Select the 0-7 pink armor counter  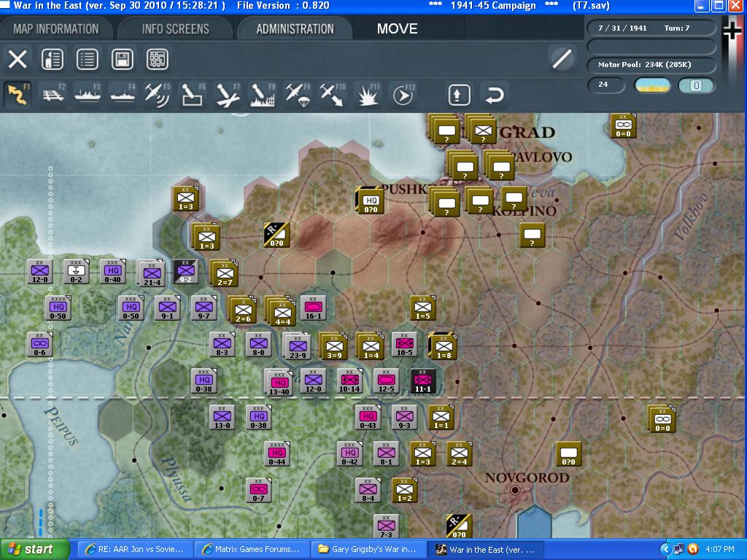click(259, 491)
